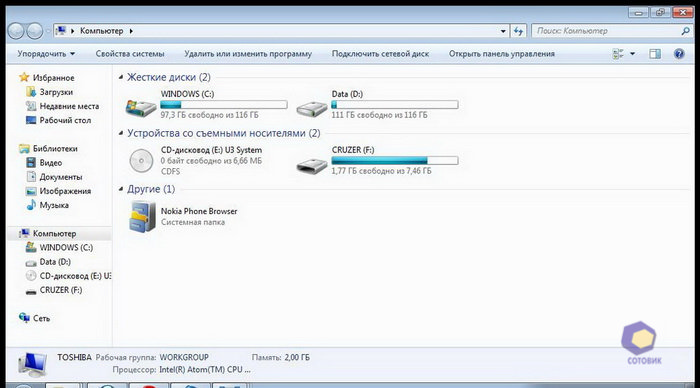This screenshot has width=700, height=388.
Task: Click the WINDOWS (C:) capacity bar
Action: coord(224,105)
